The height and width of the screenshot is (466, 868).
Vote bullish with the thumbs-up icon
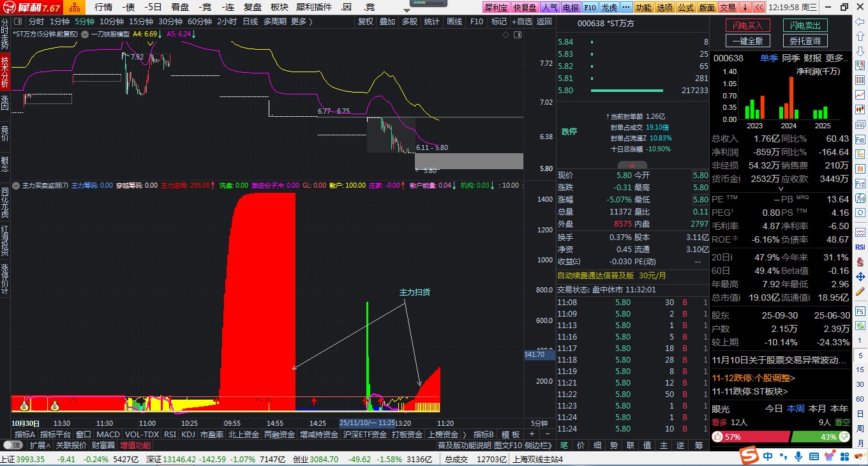(x=717, y=437)
